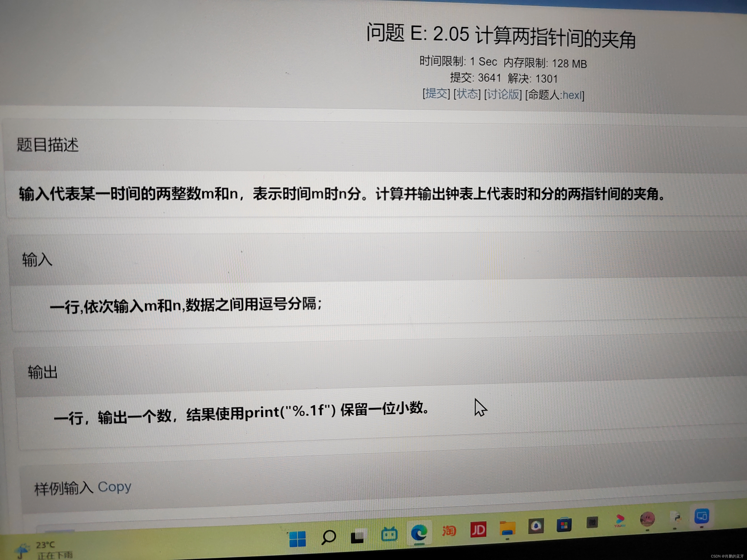Click the pink avatar taskbar icon
The width and height of the screenshot is (747, 560).
[647, 519]
